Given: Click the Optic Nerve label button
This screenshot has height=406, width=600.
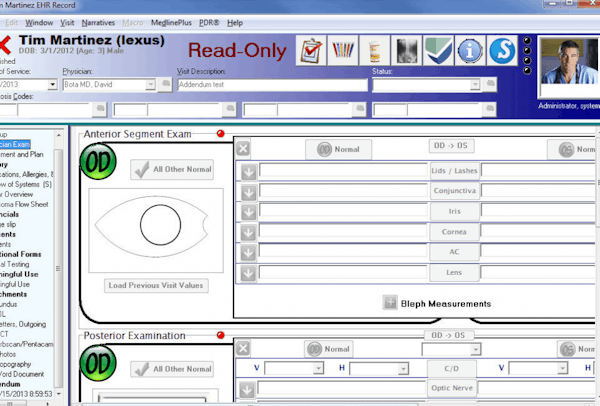Looking at the screenshot, I should [x=452, y=388].
